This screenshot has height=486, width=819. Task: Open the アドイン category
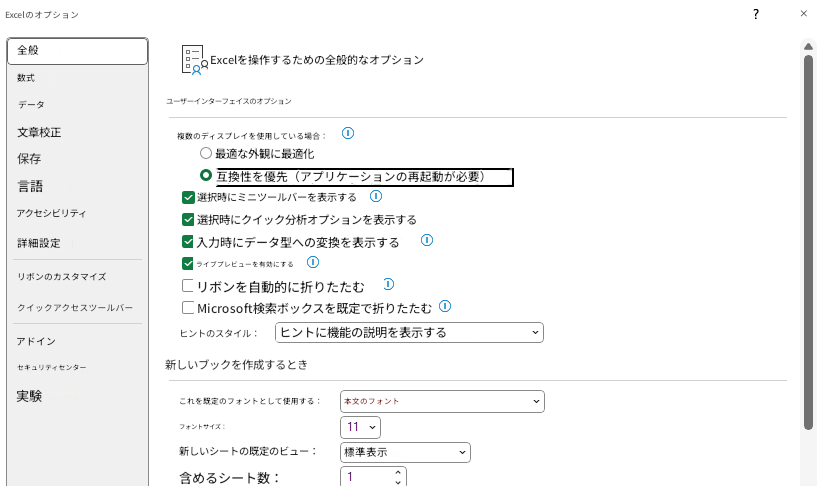pyautogui.click(x=77, y=341)
